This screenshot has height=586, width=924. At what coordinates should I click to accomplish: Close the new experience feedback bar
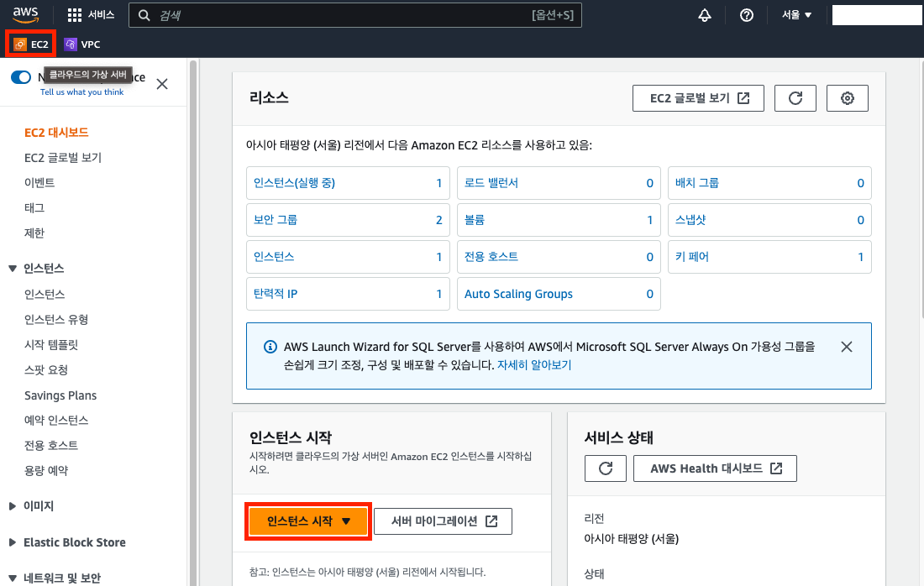pyautogui.click(x=162, y=84)
